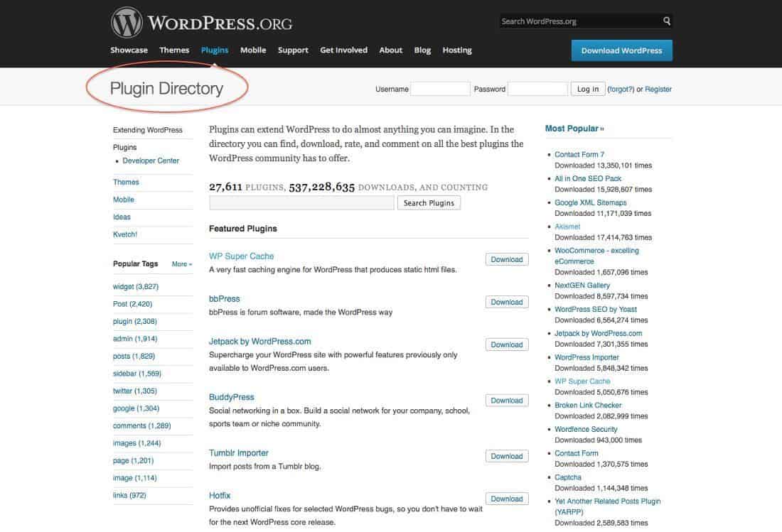Open the Ideas sidebar link

tap(122, 217)
